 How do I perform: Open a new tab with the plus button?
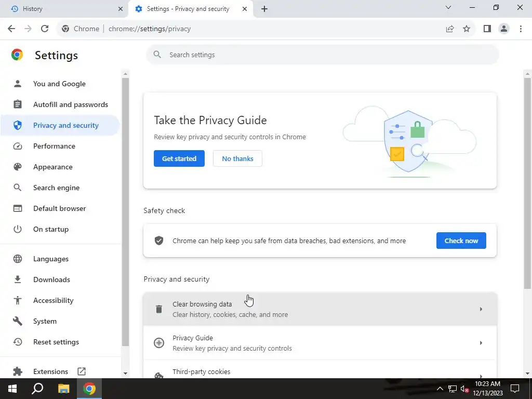coord(264,9)
